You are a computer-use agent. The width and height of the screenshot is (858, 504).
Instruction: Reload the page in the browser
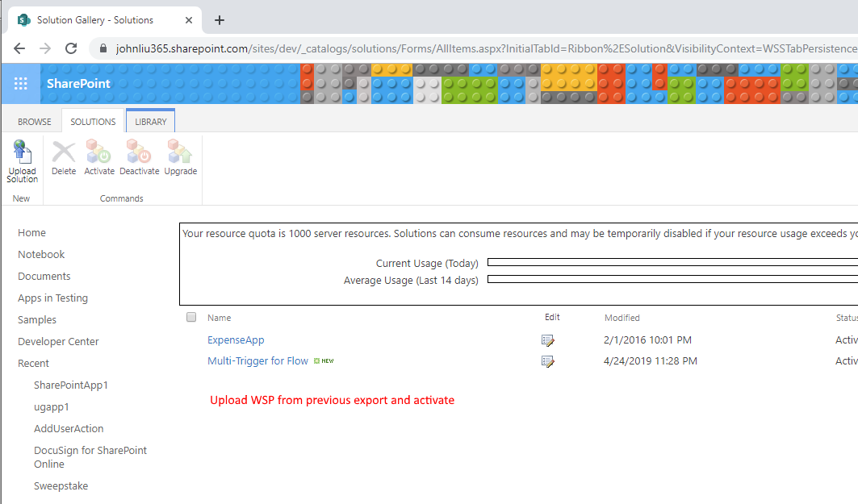point(71,48)
